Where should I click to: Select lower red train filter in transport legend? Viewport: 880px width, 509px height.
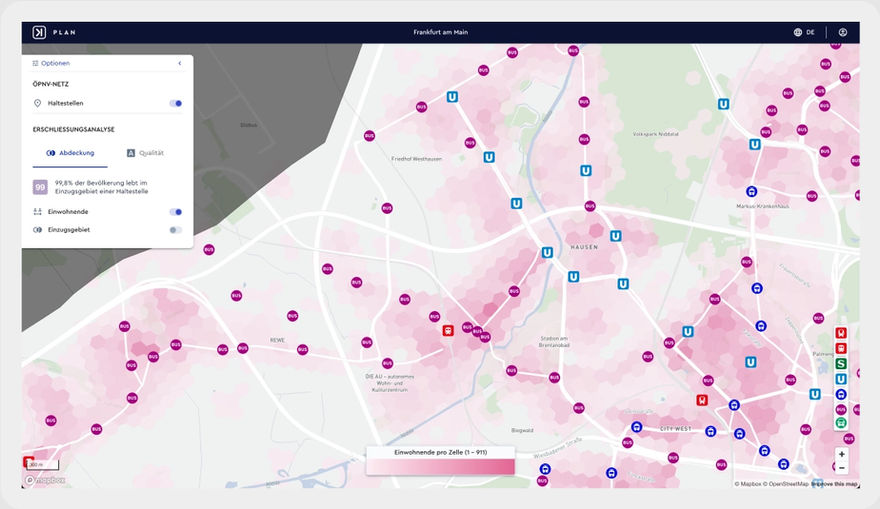click(x=841, y=348)
